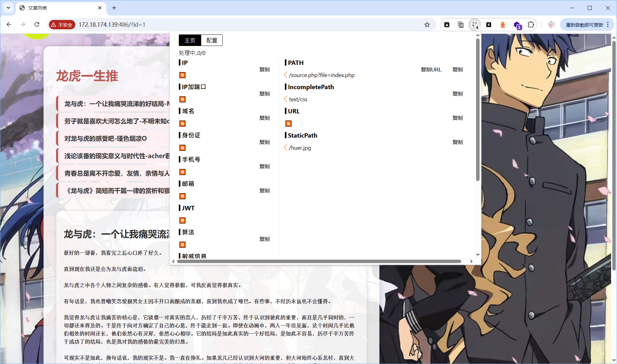Viewport: 617px width, 364px height.
Task: Switch to the 配置 tab in popup
Action: [x=212, y=40]
